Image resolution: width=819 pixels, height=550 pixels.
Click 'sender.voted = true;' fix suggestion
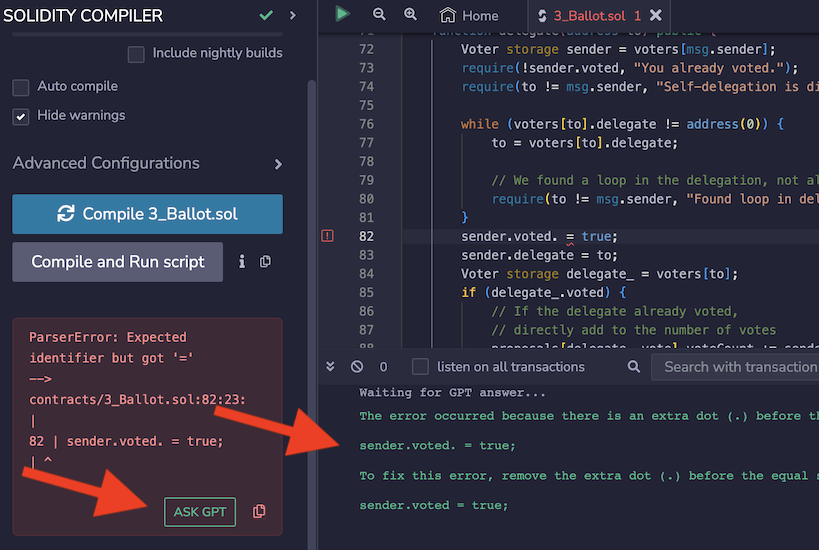(434, 506)
